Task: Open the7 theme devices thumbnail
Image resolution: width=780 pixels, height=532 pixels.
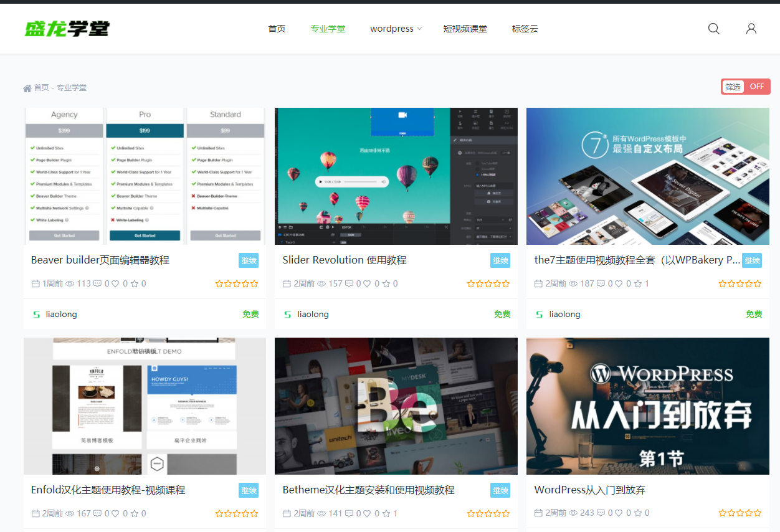Action: click(x=648, y=176)
